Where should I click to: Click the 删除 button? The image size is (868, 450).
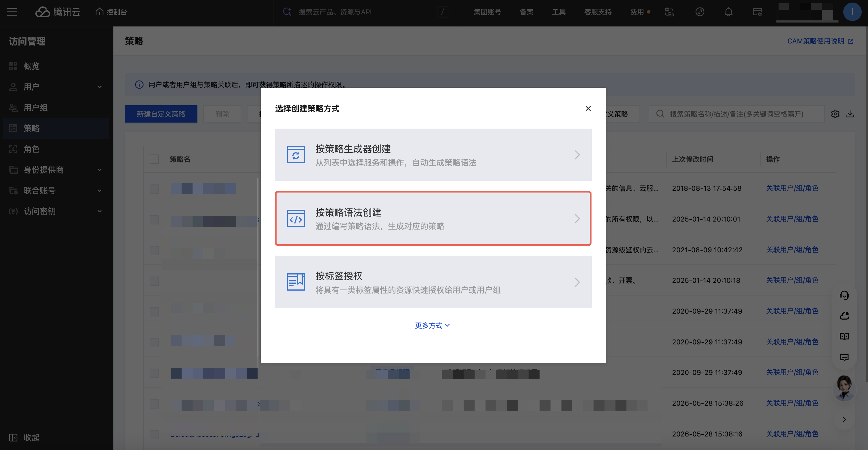222,114
